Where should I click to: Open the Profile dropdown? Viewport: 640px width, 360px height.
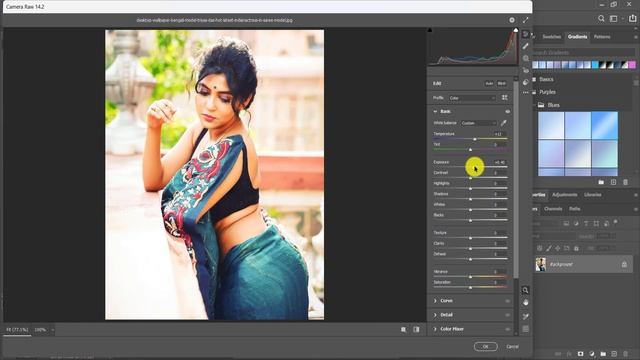[x=472, y=98]
